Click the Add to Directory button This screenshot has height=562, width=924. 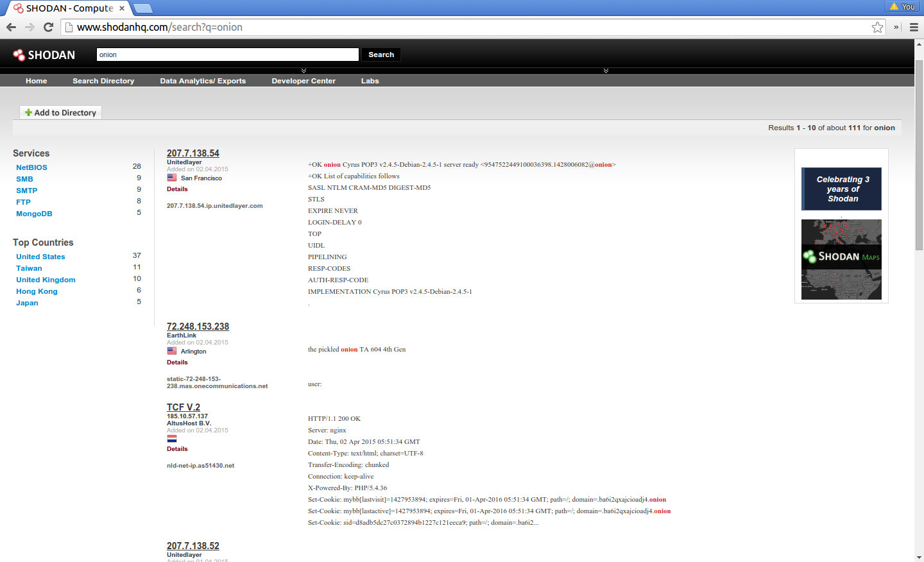[60, 112]
